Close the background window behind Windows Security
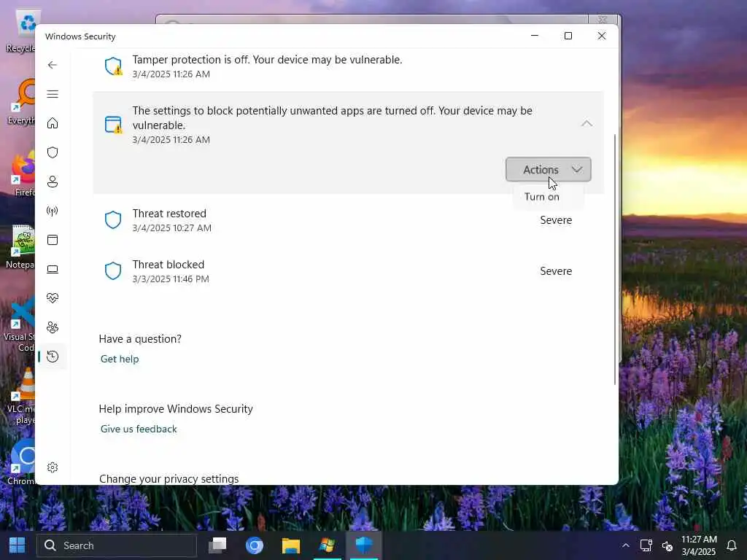 603,20
